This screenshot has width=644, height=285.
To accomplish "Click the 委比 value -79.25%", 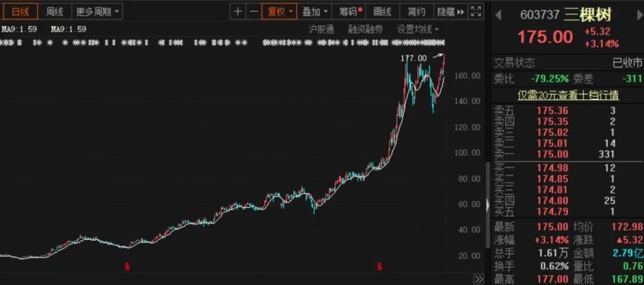I will point(550,79).
